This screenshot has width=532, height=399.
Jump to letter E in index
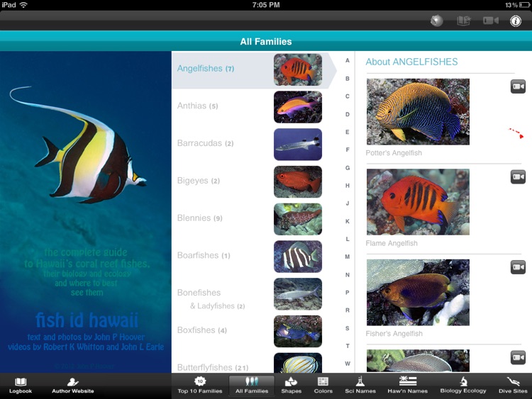(x=348, y=132)
